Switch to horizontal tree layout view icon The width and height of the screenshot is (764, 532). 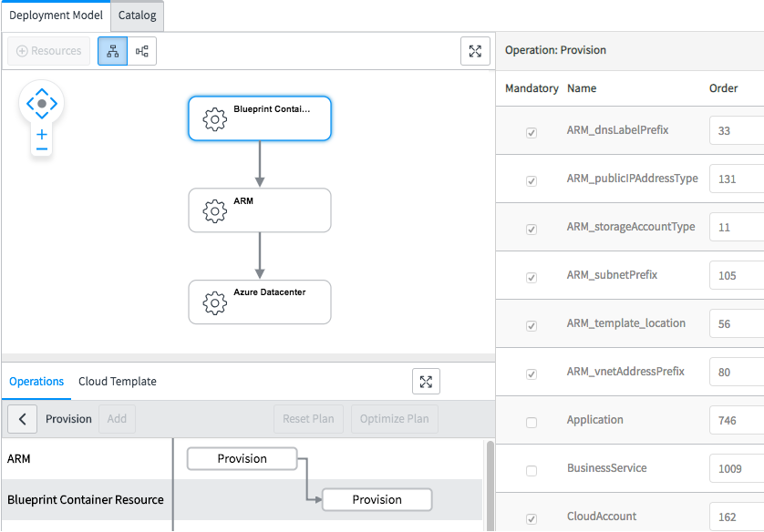point(142,51)
